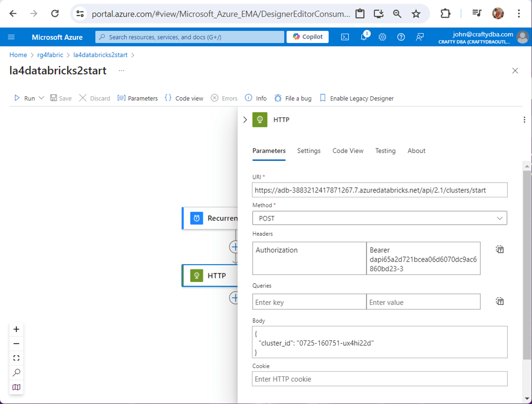Click Search resources, services, and docs box
The image size is (532, 404).
click(190, 37)
